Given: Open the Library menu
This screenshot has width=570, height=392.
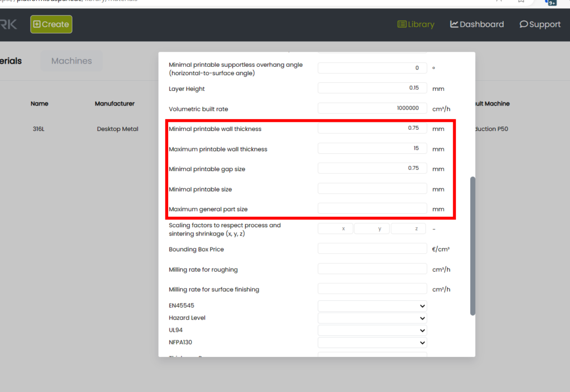Looking at the screenshot, I should 416,24.
